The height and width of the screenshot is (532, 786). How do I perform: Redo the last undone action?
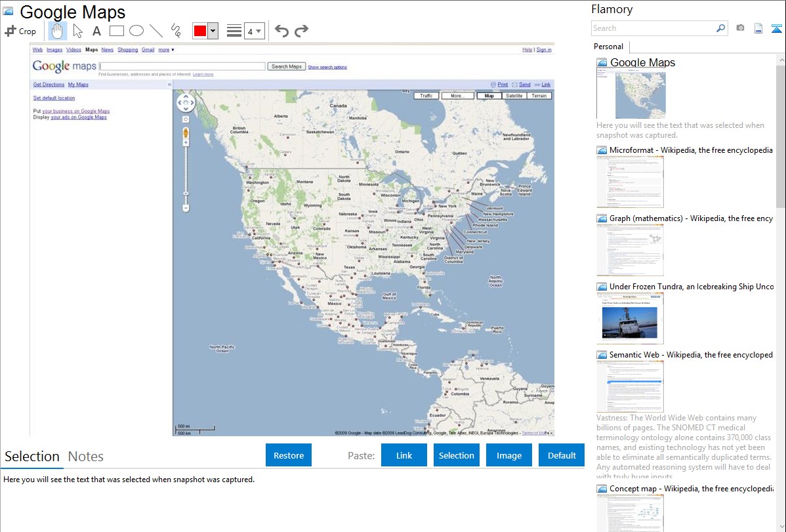[x=301, y=31]
